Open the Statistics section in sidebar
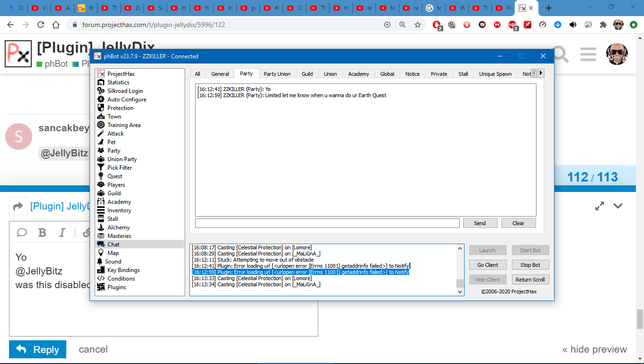Viewport: 644px width, 364px height. point(118,82)
